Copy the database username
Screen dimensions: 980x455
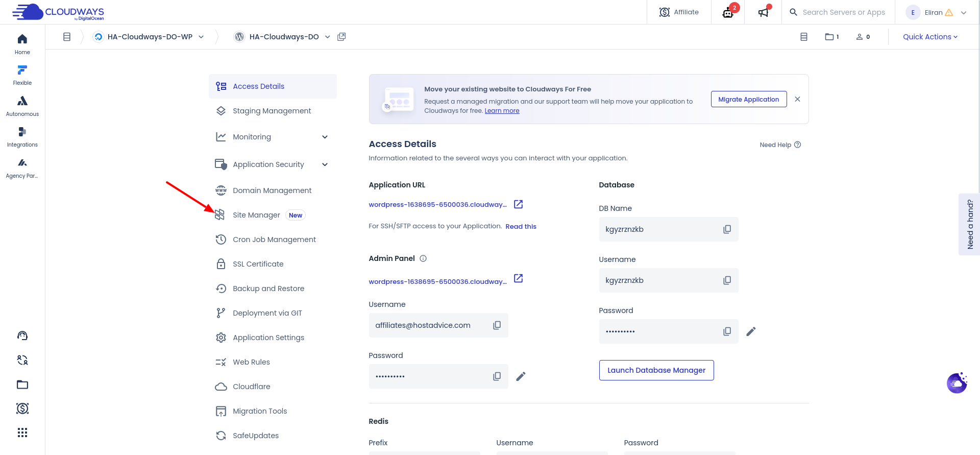click(x=727, y=280)
